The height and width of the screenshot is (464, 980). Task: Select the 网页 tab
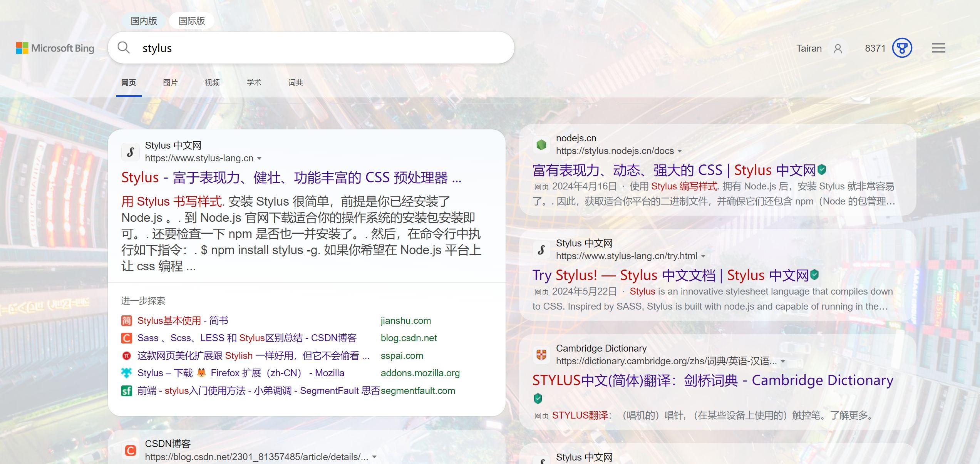(129, 82)
